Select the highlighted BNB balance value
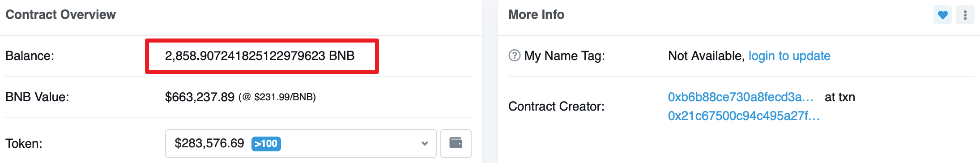Screen dimensions: 980x163 point(260,56)
